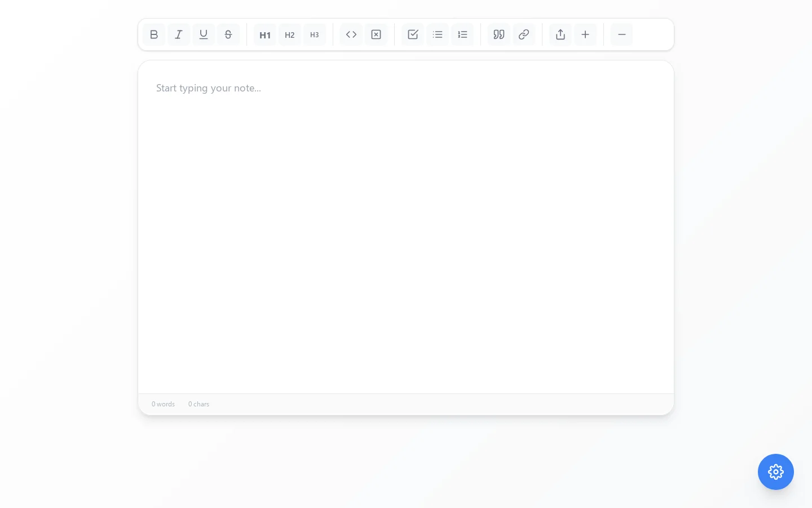Insert a bulleted list
The height and width of the screenshot is (508, 812).
click(438, 34)
